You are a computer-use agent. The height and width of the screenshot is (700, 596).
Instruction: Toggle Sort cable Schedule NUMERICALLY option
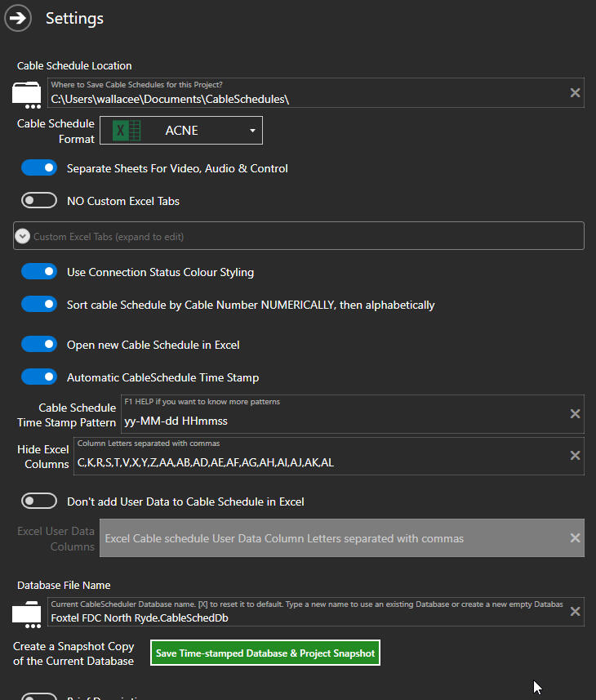point(39,305)
